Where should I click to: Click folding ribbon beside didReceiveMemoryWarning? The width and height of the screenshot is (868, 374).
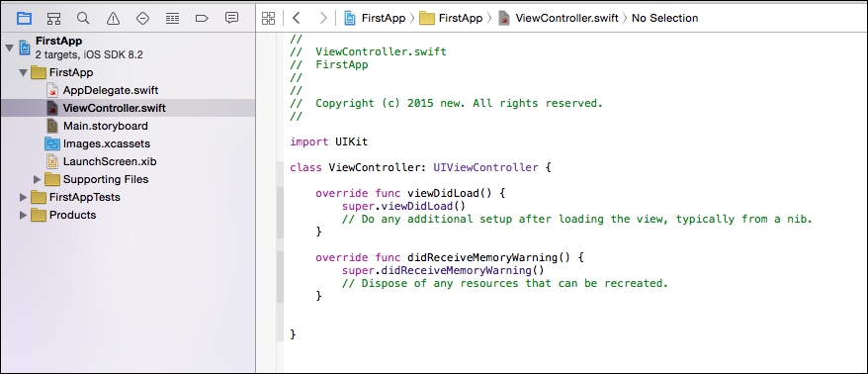[280, 277]
